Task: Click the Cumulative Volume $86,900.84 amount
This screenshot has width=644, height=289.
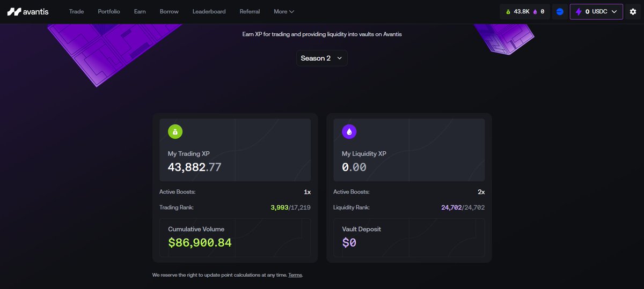Action: (200, 243)
